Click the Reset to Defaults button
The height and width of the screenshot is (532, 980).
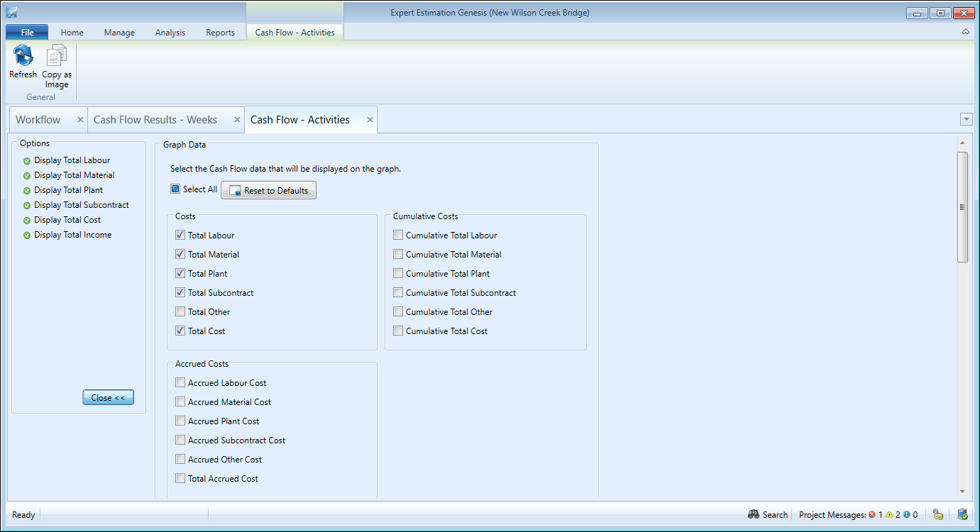(x=268, y=190)
